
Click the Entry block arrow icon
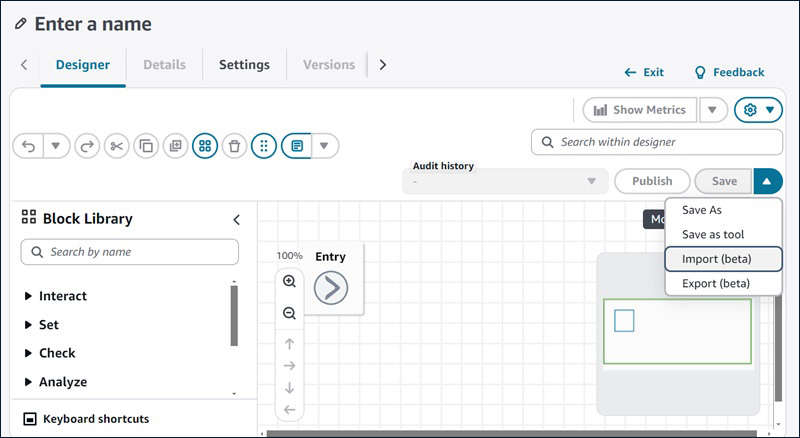pyautogui.click(x=331, y=288)
